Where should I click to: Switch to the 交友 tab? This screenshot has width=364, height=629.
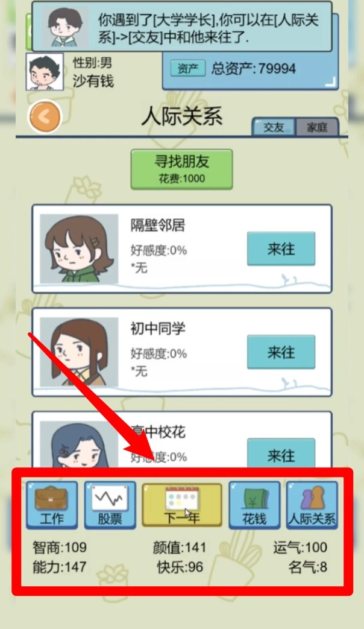click(x=274, y=127)
